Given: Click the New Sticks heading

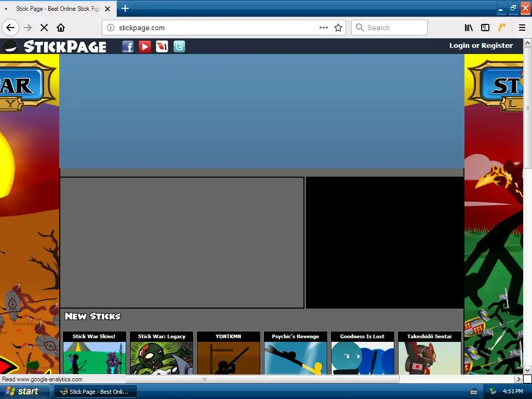Looking at the screenshot, I should pyautogui.click(x=92, y=316).
